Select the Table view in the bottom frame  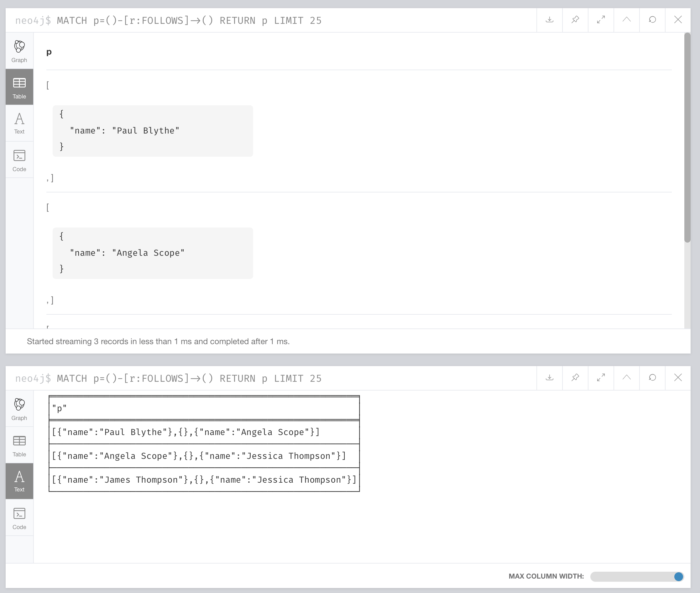[x=19, y=445]
